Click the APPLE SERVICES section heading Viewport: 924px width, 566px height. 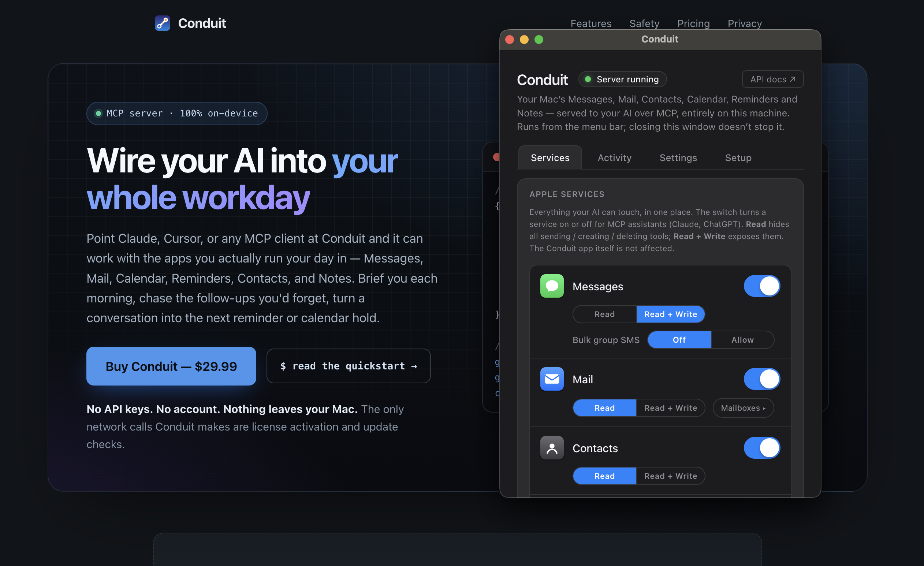[567, 194]
